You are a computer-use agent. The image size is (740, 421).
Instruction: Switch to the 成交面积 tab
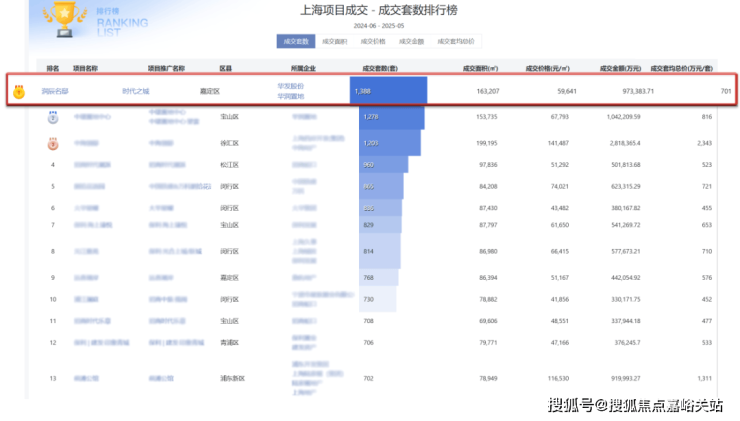(335, 42)
